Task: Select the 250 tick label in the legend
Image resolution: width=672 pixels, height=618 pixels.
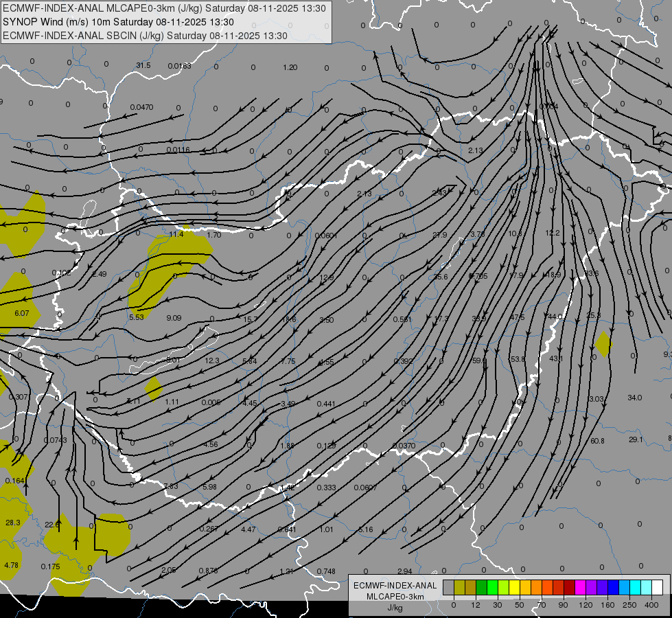Action: 629,605
